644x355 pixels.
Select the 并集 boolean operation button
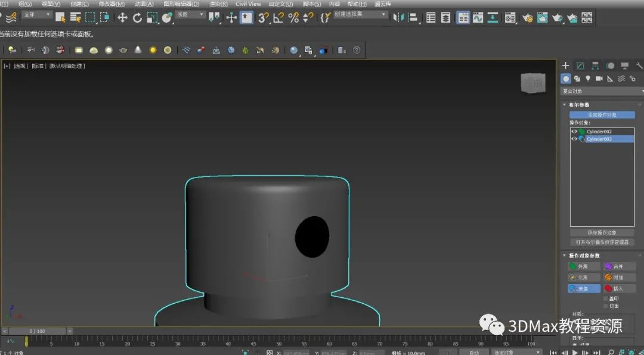coord(584,266)
